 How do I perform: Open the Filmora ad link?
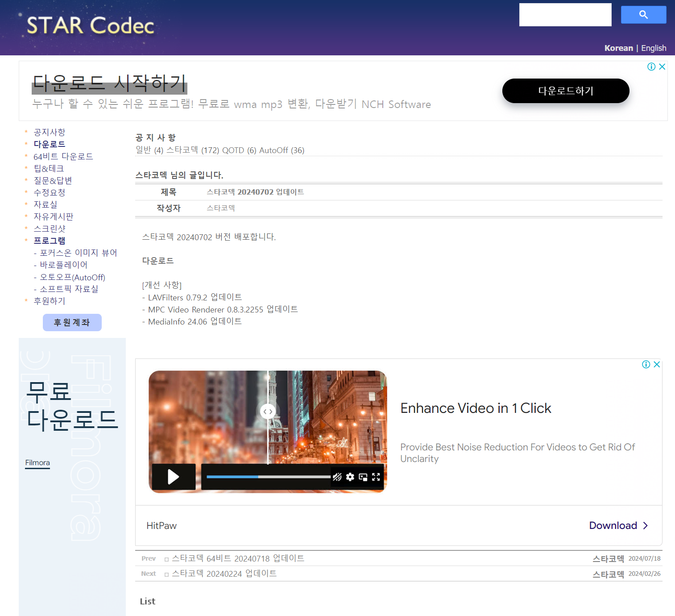pos(37,462)
